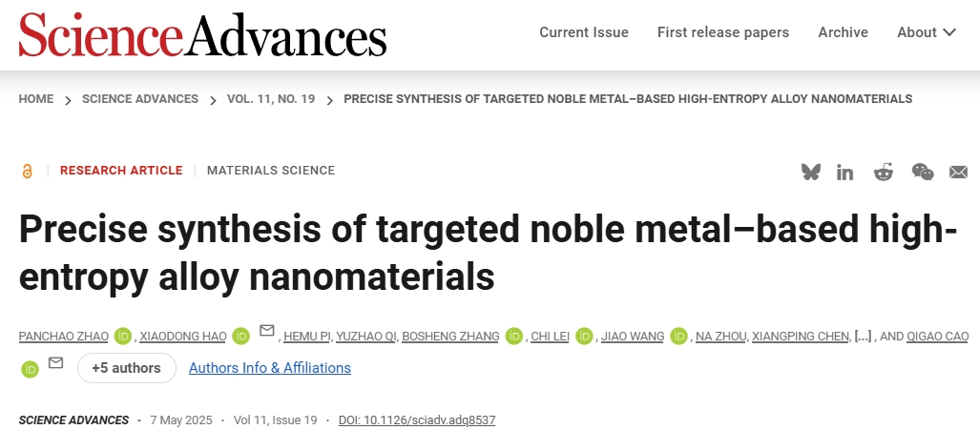Screen dimensions: 980x430
Task: Click envelope icon next to Xiaodong Hao
Action: click(x=267, y=330)
